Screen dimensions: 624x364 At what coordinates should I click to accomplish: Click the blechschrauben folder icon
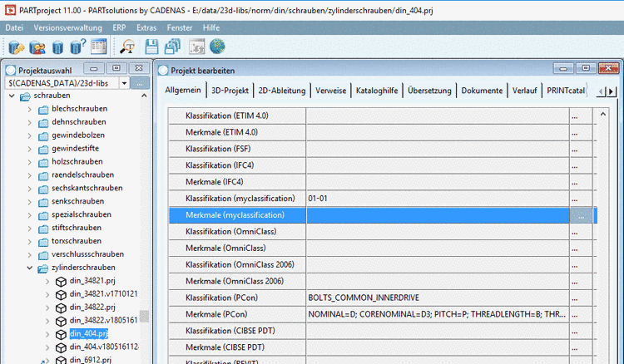(x=43, y=110)
